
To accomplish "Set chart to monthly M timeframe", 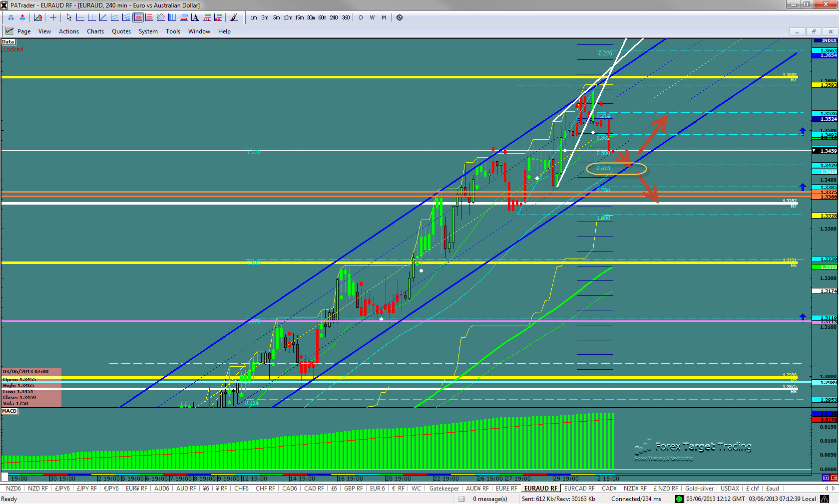I will pos(384,17).
